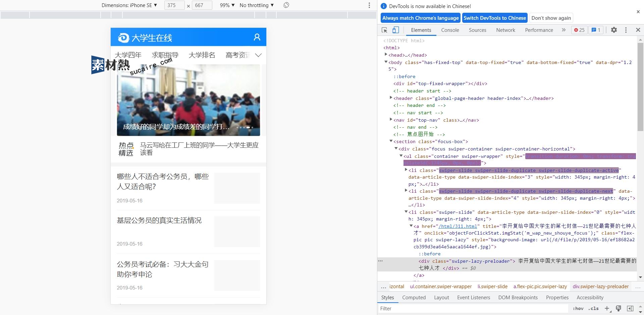Open the DOM Breakpoints tab
Screen dimensions: 644x315
pos(518,298)
